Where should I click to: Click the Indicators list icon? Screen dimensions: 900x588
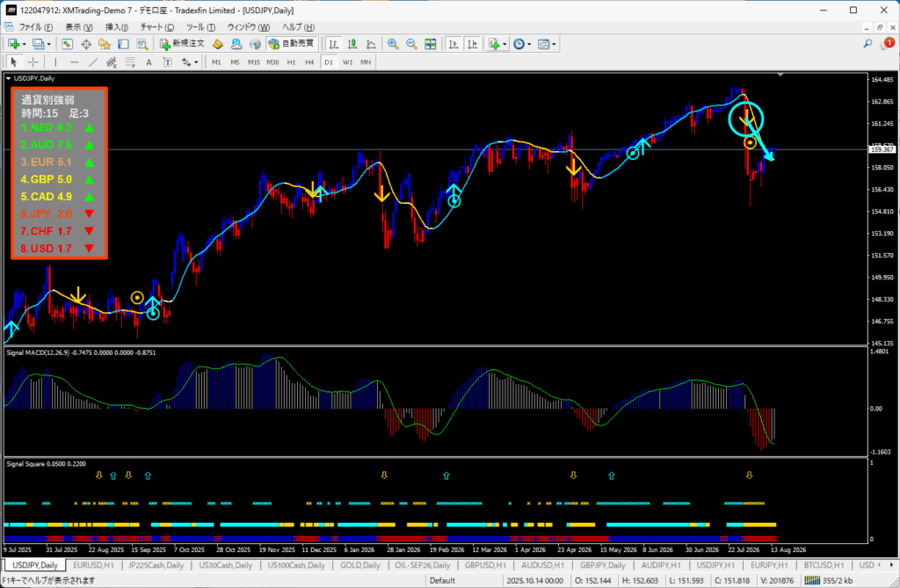pos(493,44)
